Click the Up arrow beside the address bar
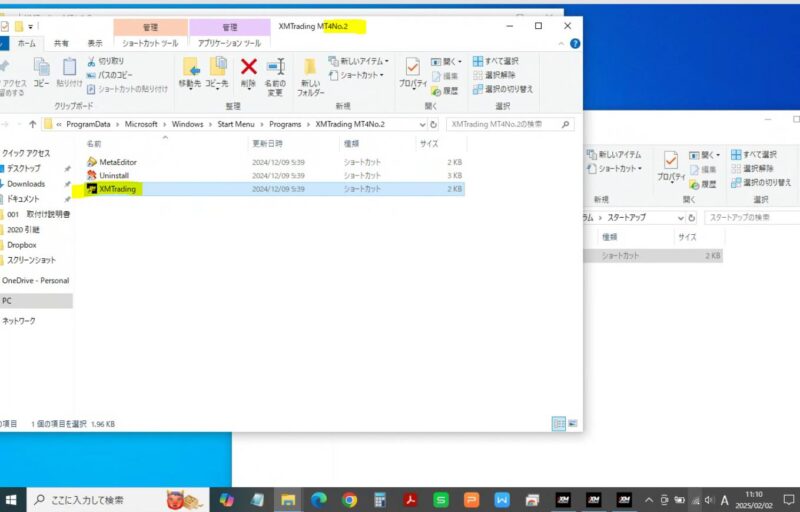Image resolution: width=800 pixels, height=512 pixels. [x=33, y=124]
